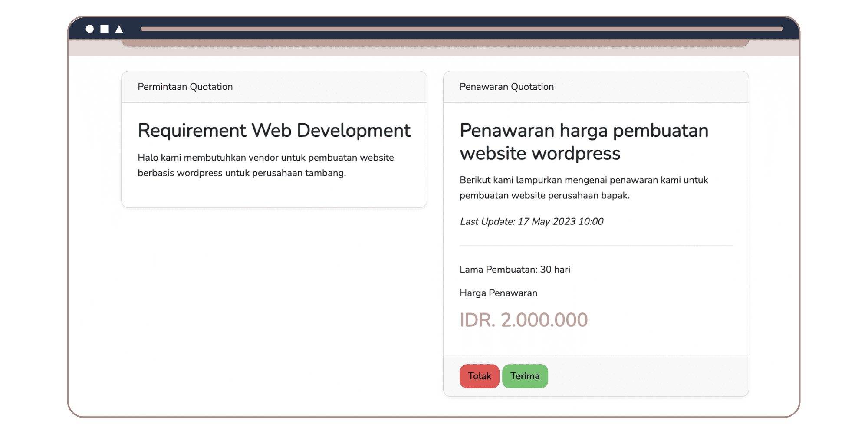
Task: Click the partially hidden pink bar under the title bar
Action: (435, 43)
